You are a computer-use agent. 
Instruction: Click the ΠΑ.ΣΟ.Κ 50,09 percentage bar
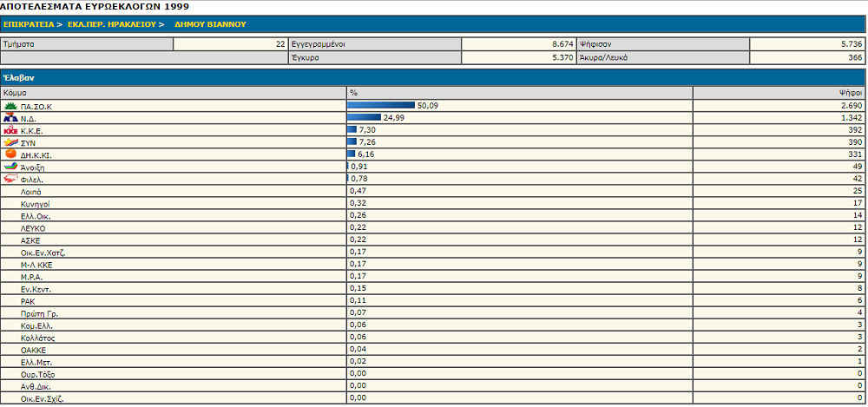click(x=380, y=106)
